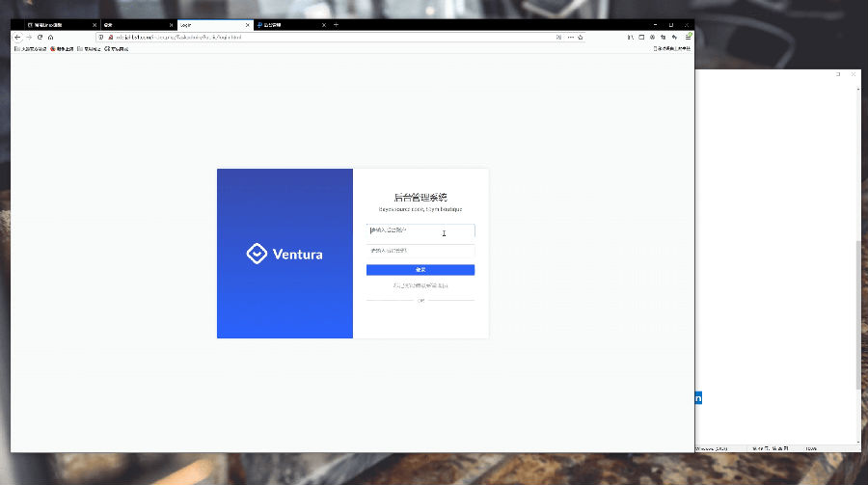Open the first bookmarks toolbar item
This screenshot has height=485, width=868.
pos(31,48)
